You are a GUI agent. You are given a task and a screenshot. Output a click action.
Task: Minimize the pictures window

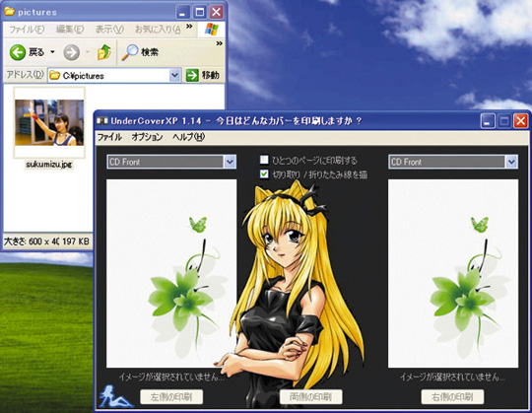(183, 13)
